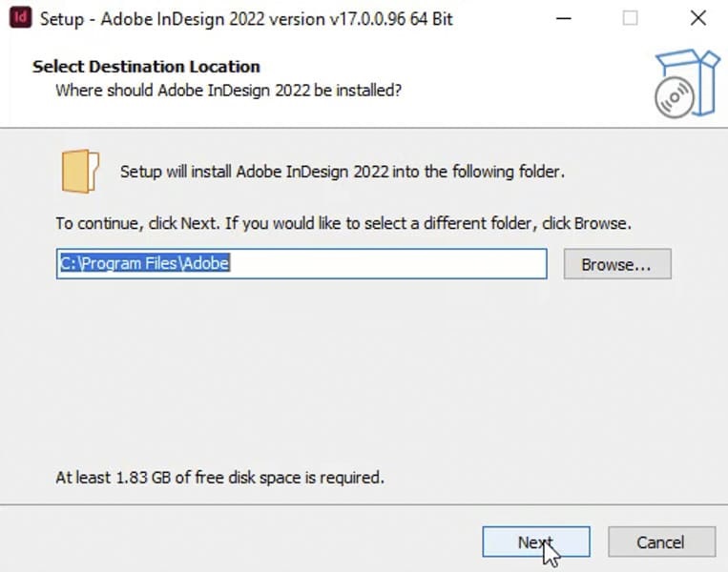The height and width of the screenshot is (572, 728).
Task: Click the InDesign 'Id' title bar icon
Action: point(19,18)
